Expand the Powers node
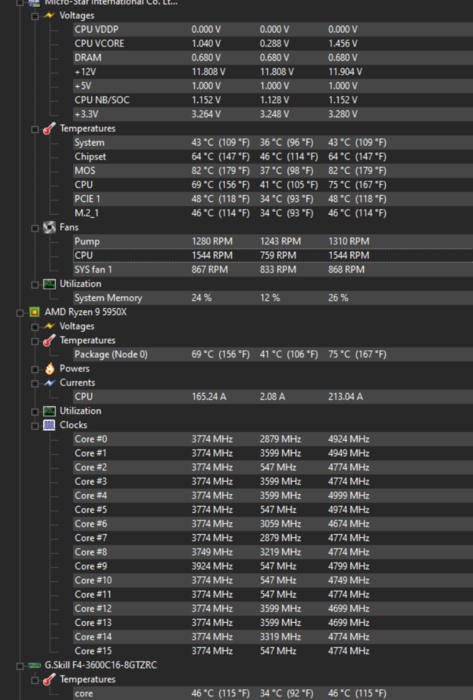 point(35,369)
